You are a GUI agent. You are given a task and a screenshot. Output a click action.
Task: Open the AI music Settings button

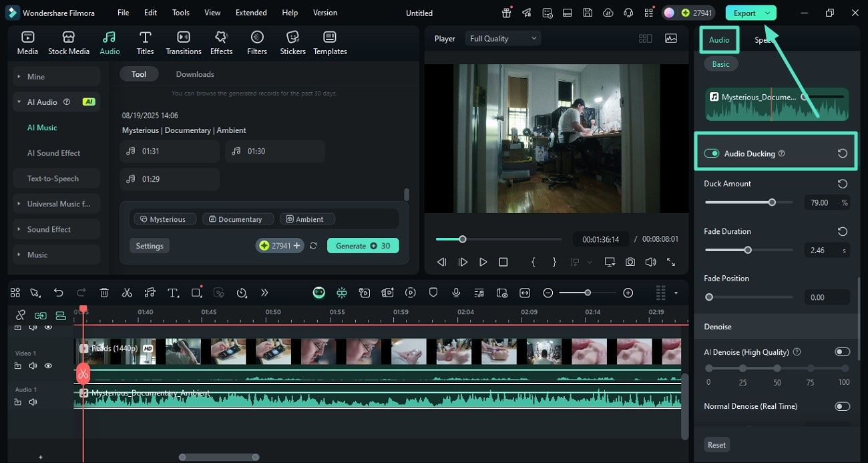150,246
